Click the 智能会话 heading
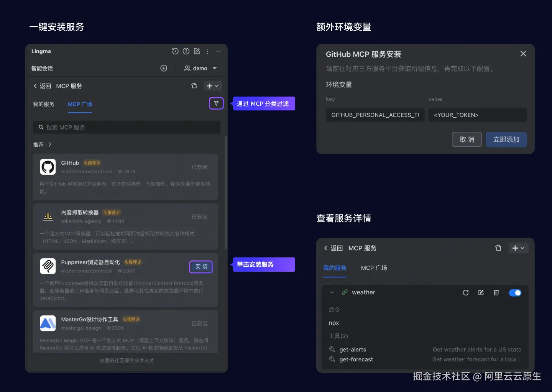 pos(42,68)
